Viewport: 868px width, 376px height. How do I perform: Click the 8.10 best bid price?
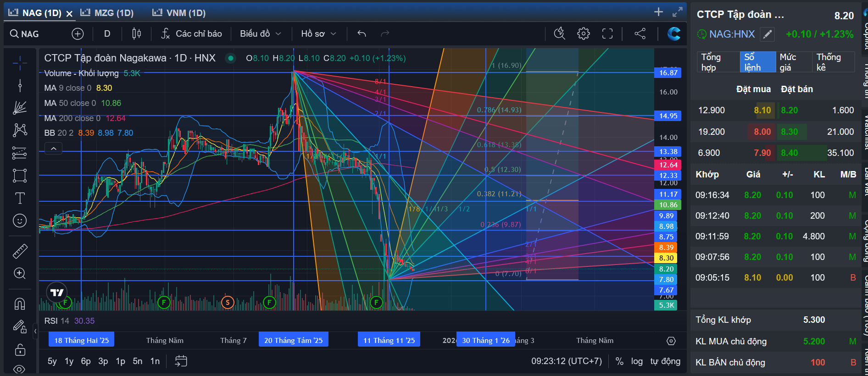click(x=762, y=111)
